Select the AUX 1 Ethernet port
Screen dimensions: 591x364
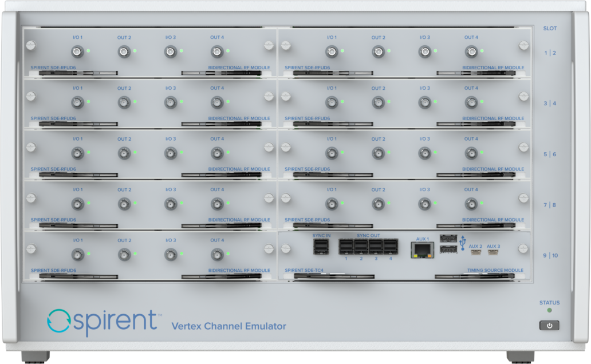(422, 250)
